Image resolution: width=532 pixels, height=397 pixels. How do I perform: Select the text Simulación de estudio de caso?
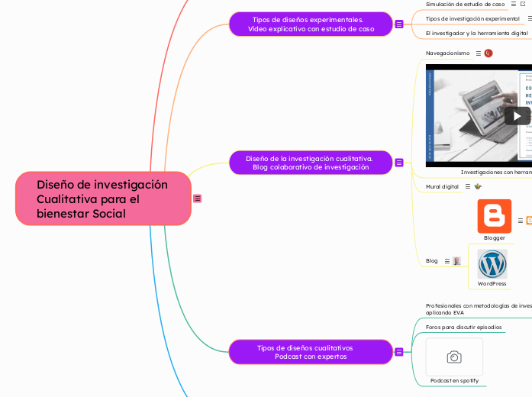(x=465, y=5)
